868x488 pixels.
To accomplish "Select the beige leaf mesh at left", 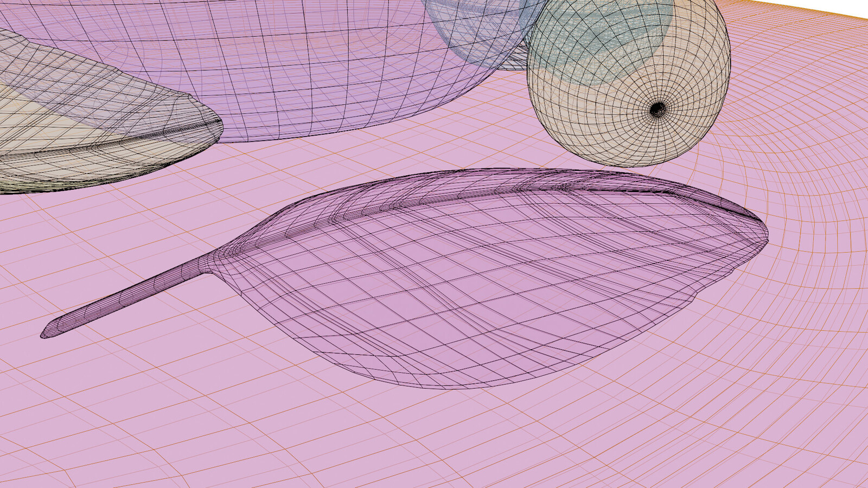I will point(98,125).
